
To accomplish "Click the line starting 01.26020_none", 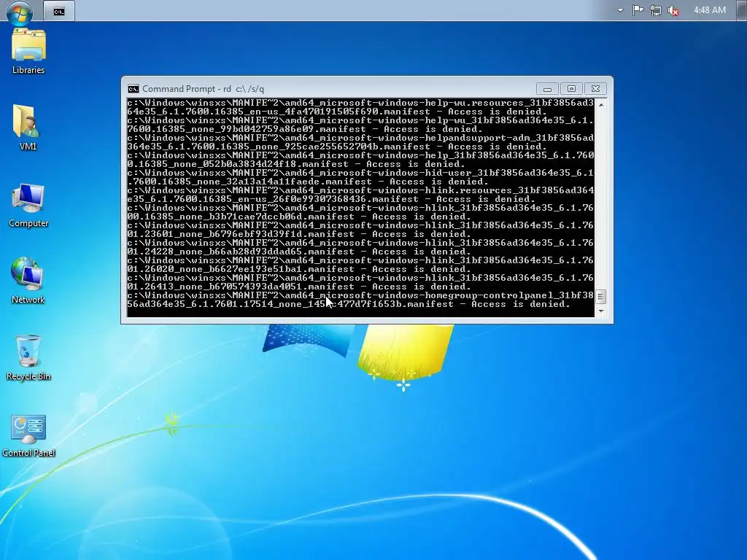I will tap(298, 269).
